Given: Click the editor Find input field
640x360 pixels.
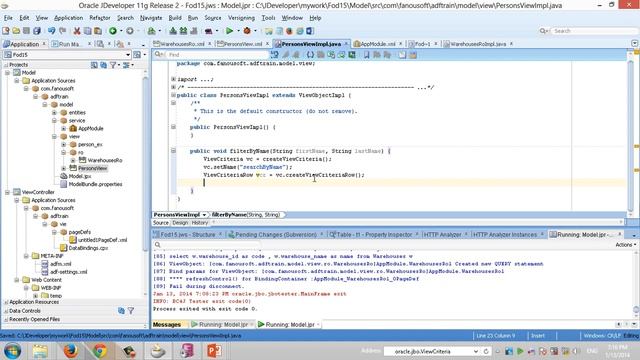Looking at the screenshot, I should (216, 55).
